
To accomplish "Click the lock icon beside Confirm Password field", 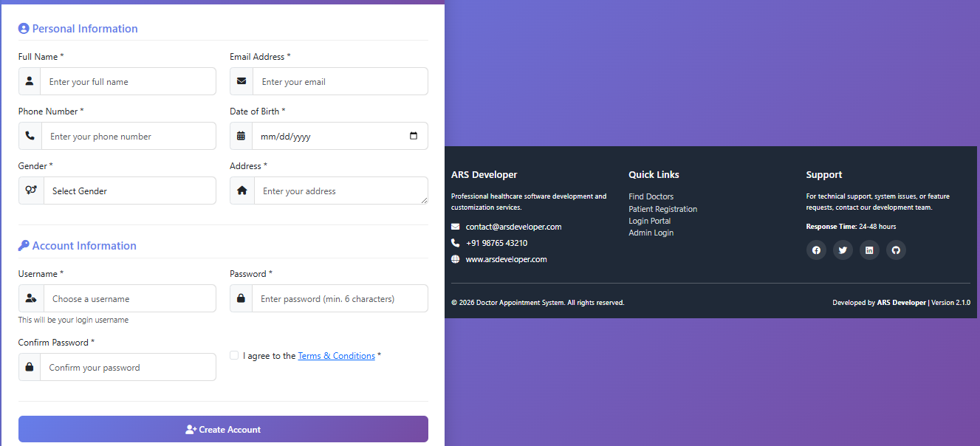I will coord(30,367).
